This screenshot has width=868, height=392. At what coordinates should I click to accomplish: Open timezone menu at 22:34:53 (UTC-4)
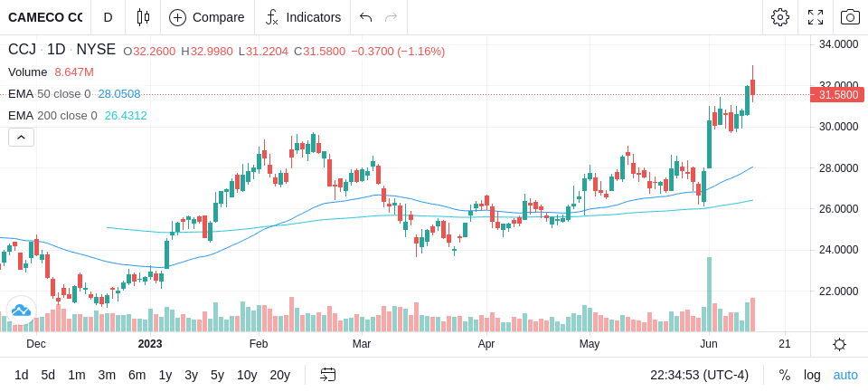click(x=699, y=375)
